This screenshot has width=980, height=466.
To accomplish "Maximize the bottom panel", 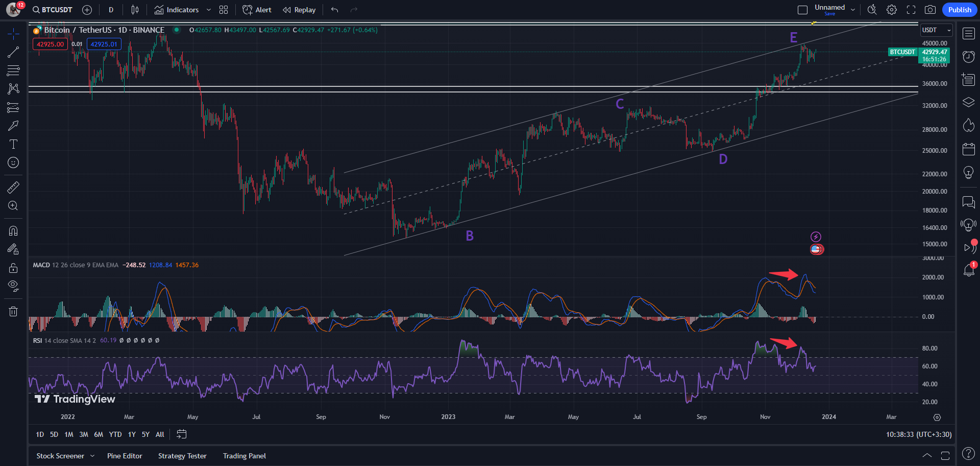I will (x=945, y=455).
